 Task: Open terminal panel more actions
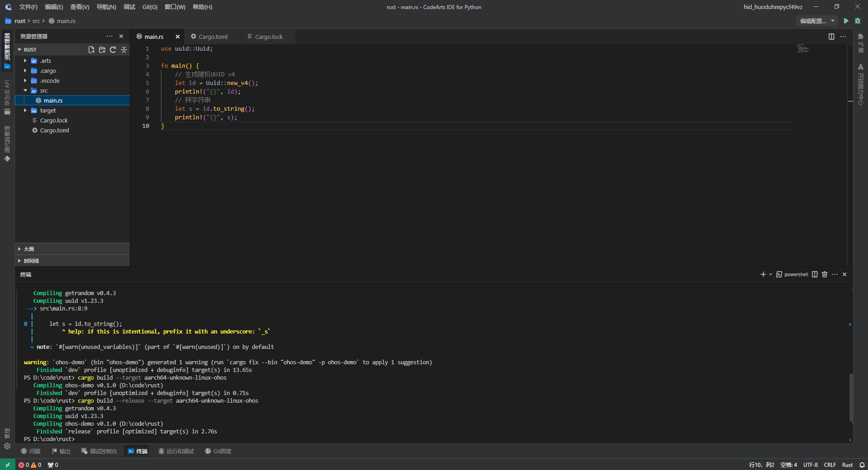pos(835,274)
